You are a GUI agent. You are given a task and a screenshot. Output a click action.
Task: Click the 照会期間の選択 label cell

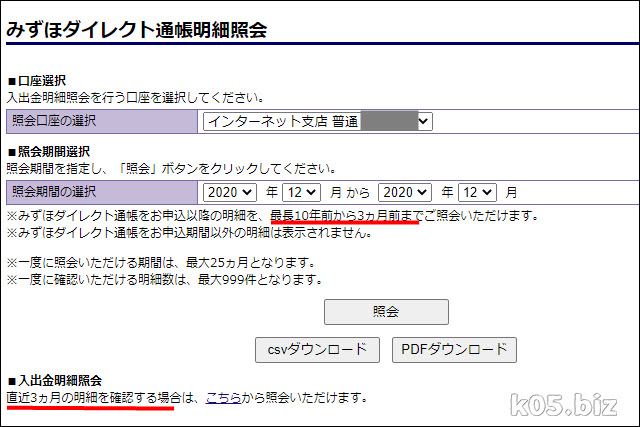pyautogui.click(x=102, y=192)
